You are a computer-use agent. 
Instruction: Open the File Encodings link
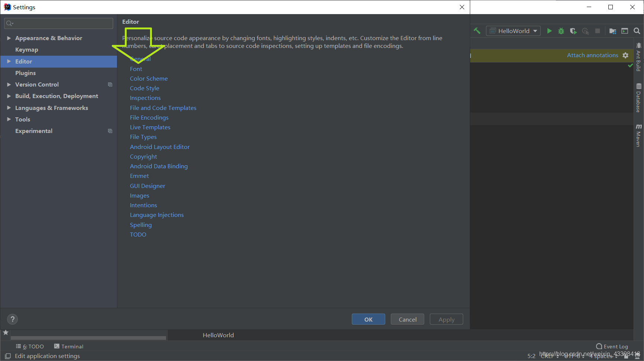[149, 118]
